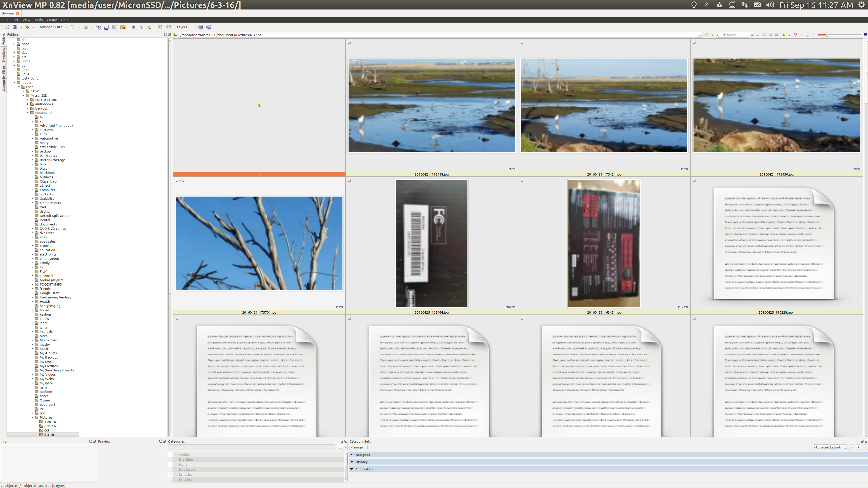The image size is (868, 488).
Task: Collapse the Assigned category section
Action: (352, 455)
